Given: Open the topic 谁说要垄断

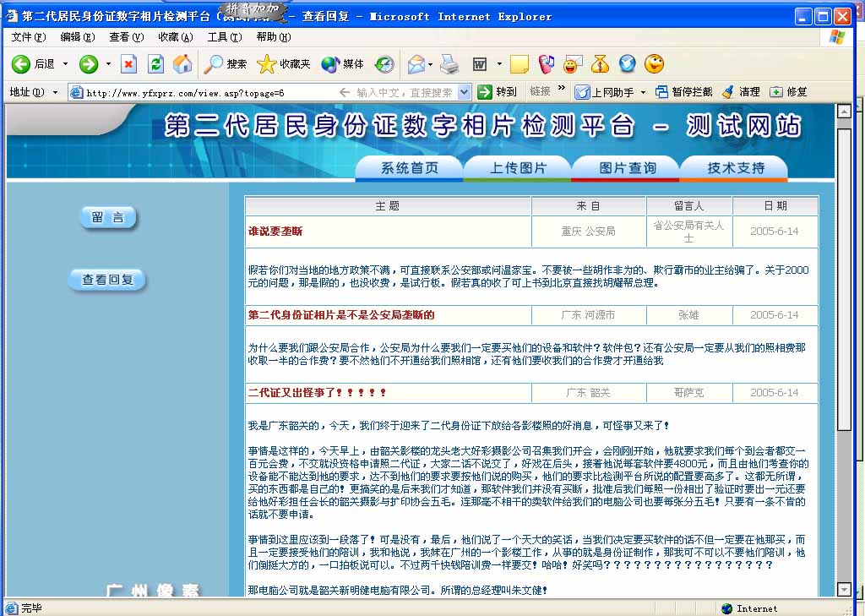Looking at the screenshot, I should pos(275,232).
